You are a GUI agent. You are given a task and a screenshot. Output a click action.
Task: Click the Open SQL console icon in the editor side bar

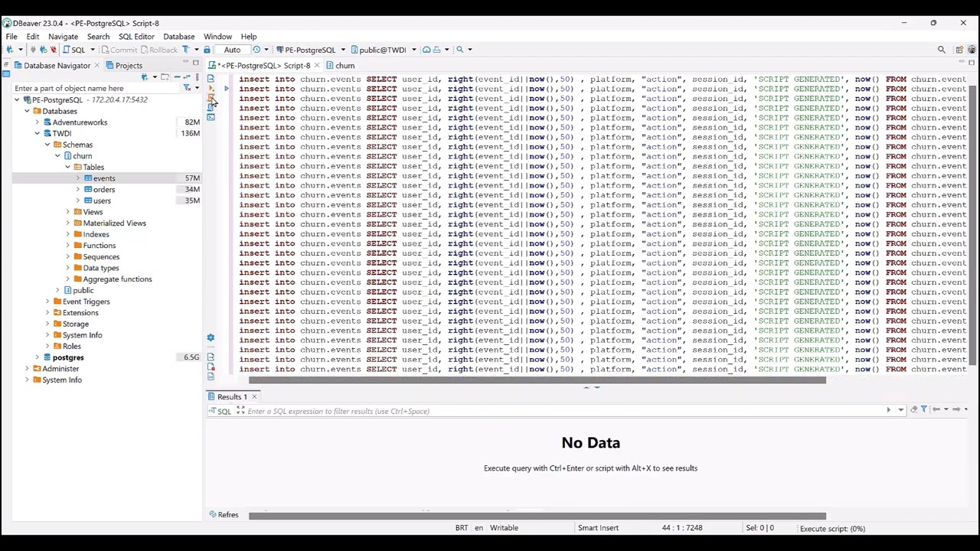[211, 117]
